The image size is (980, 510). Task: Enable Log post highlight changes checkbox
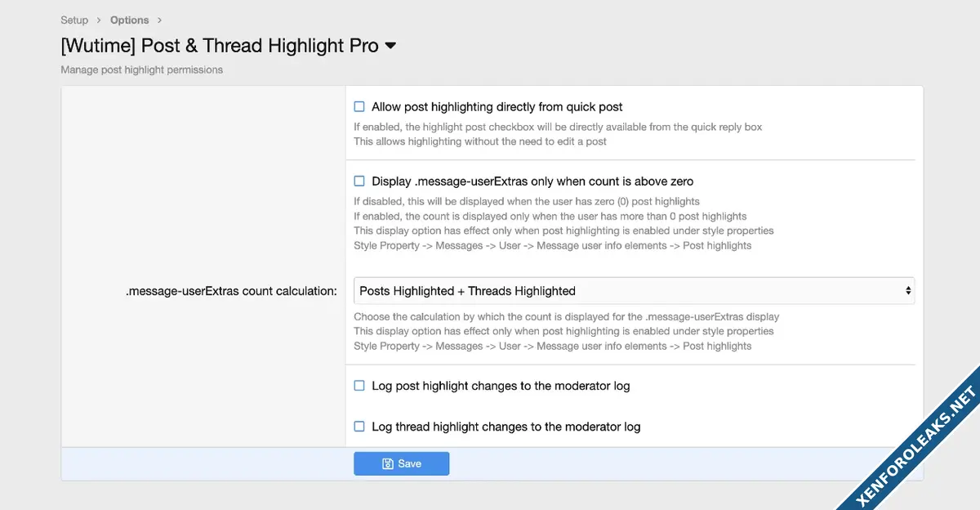[359, 385]
